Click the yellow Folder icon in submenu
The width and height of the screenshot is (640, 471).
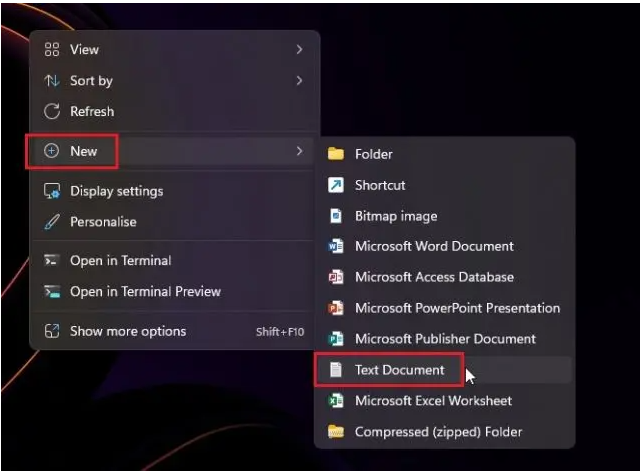tap(336, 154)
